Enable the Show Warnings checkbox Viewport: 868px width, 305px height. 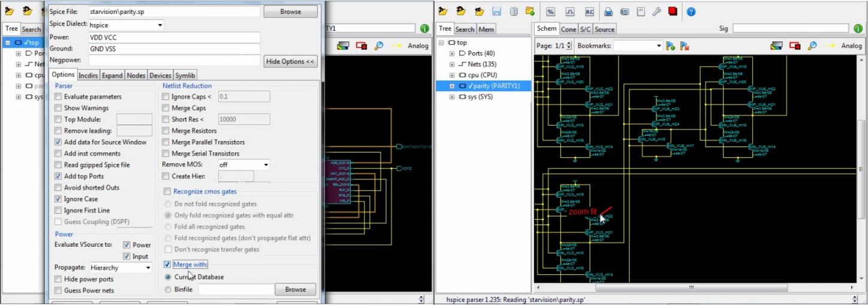[x=58, y=108]
